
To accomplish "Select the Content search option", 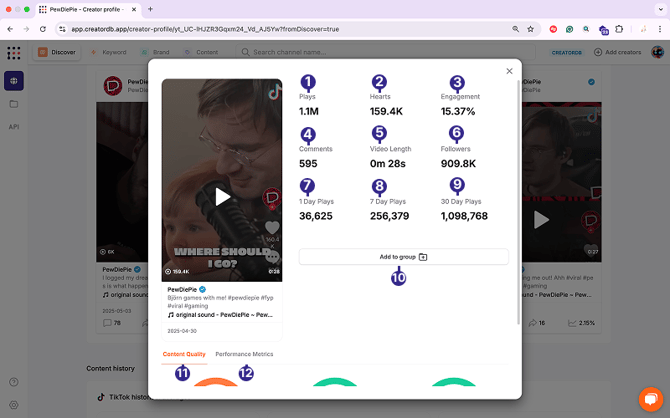I will [201, 52].
